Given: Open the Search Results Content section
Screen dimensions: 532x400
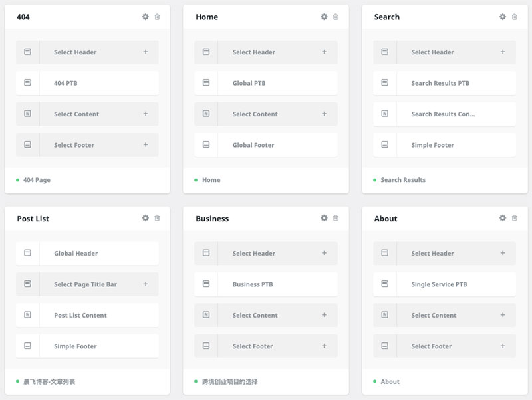Looking at the screenshot, I should tap(444, 114).
